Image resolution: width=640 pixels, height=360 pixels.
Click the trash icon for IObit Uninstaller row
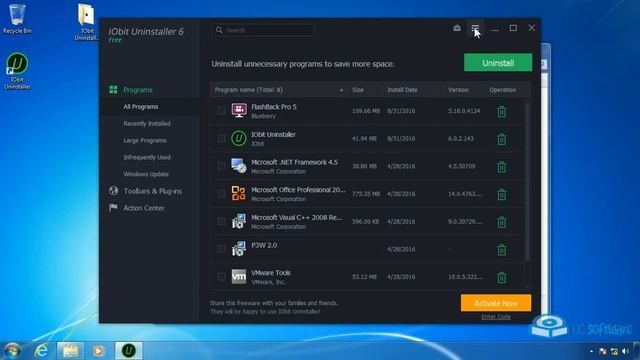(x=502, y=139)
